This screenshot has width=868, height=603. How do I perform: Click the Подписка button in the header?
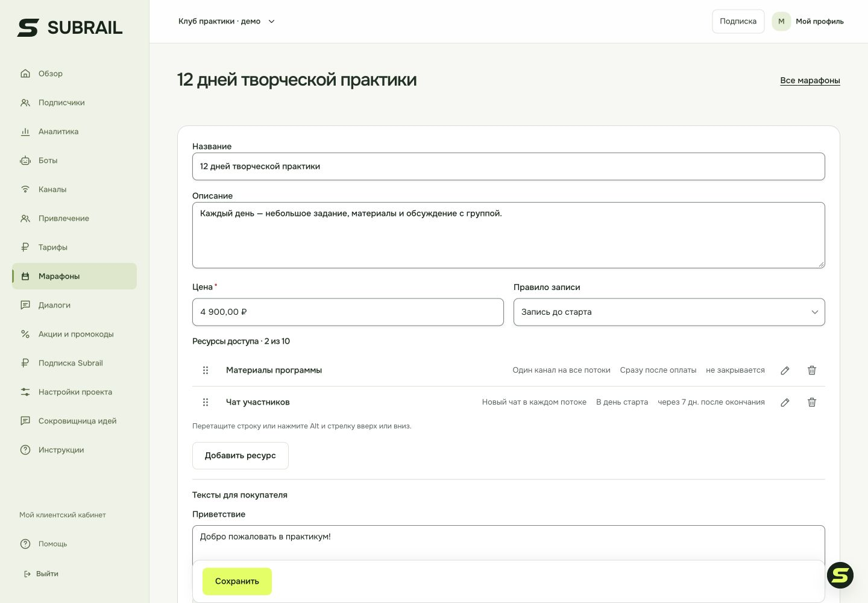[x=738, y=21]
